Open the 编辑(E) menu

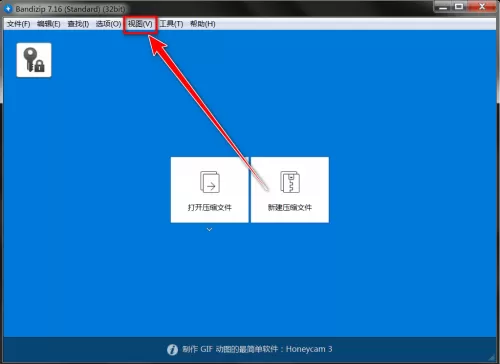coord(49,24)
